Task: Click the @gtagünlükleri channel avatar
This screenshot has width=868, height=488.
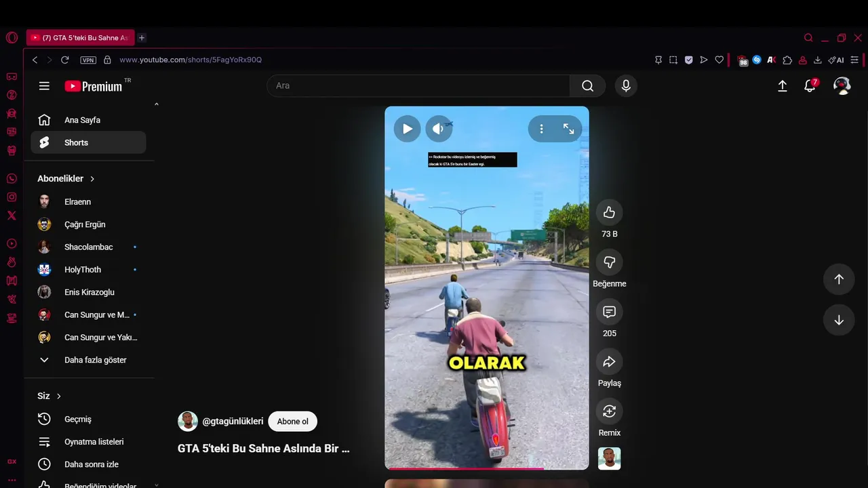Action: 188,422
